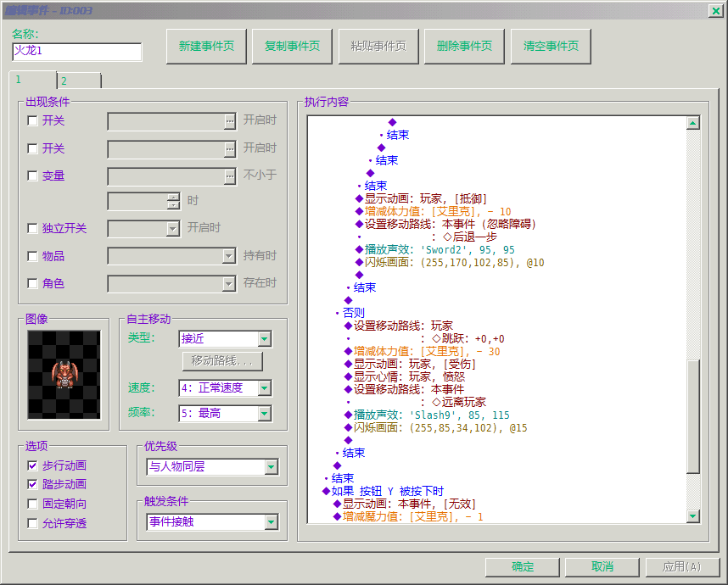The width and height of the screenshot is (728, 585).
Task: Select the line 显示动画: 玩家, [受伤]
Action: [x=410, y=365]
